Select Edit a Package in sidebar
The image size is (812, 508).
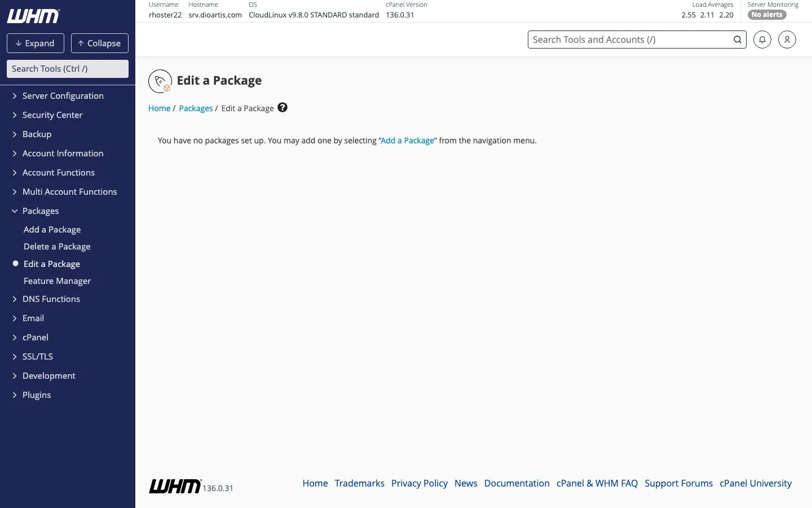[52, 264]
